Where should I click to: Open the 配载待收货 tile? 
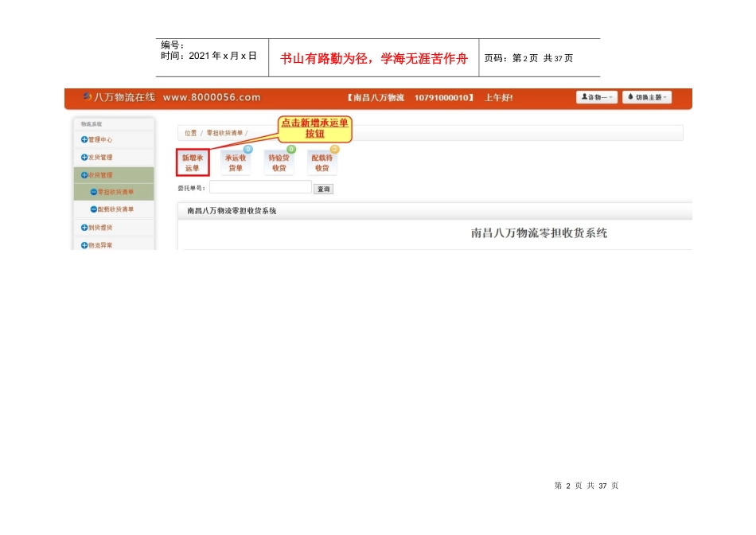pos(321,162)
